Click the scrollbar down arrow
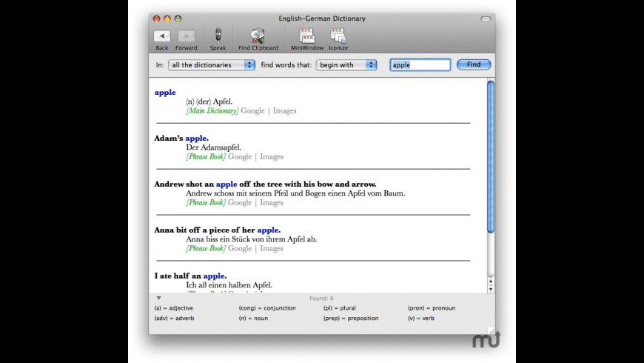 pyautogui.click(x=490, y=290)
